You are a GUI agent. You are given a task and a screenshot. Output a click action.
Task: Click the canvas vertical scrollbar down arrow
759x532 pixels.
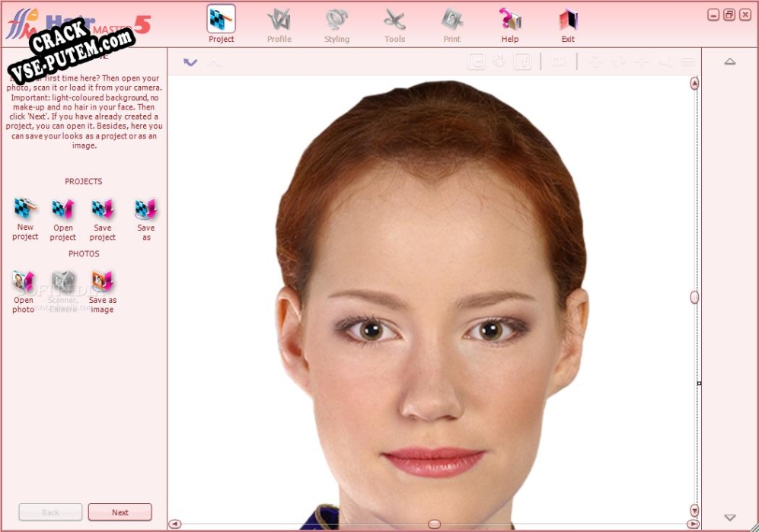coord(694,510)
